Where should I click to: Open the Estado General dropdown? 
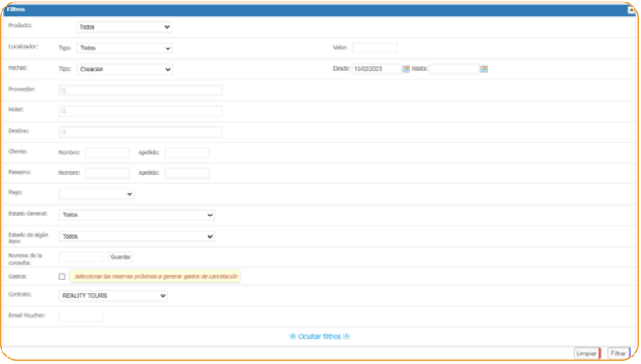(x=136, y=216)
